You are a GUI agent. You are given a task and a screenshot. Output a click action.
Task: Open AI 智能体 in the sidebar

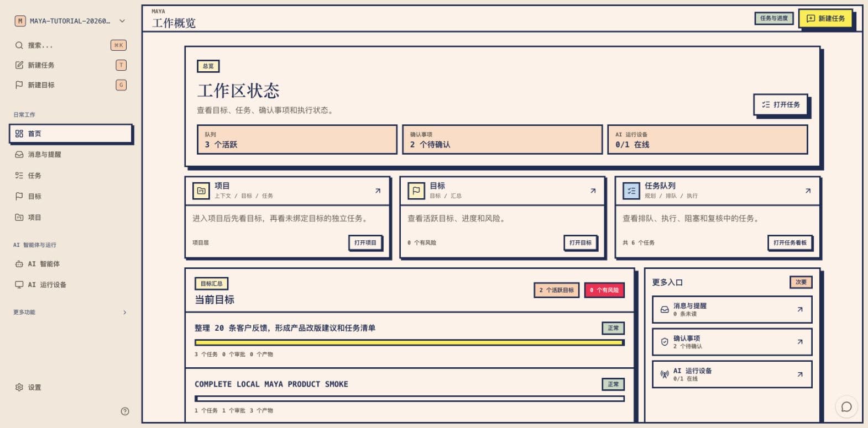point(71,264)
